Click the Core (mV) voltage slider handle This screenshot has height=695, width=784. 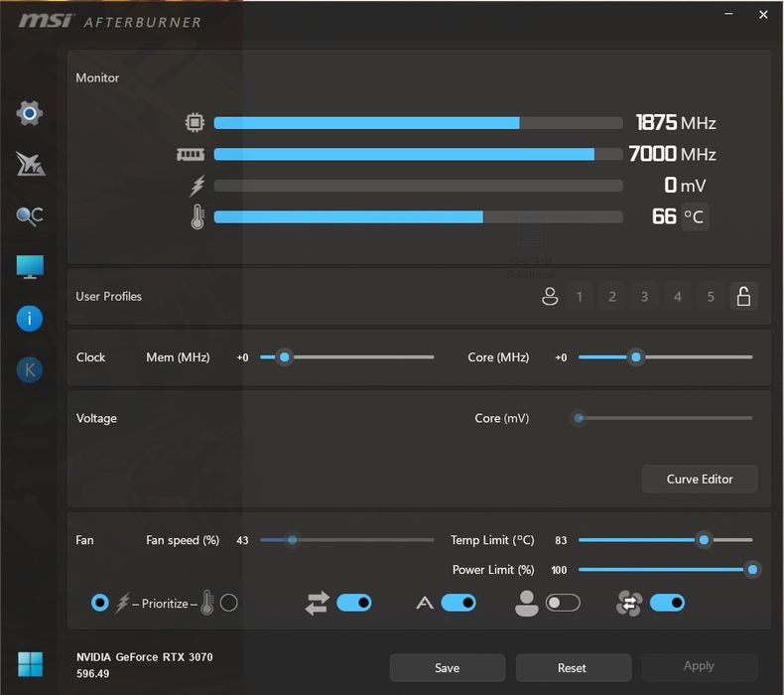coord(579,418)
